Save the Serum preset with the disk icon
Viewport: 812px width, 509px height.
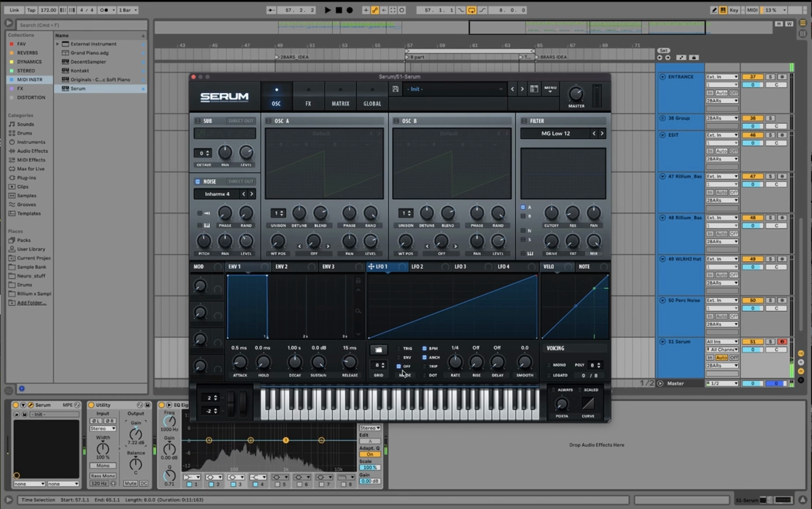[395, 89]
